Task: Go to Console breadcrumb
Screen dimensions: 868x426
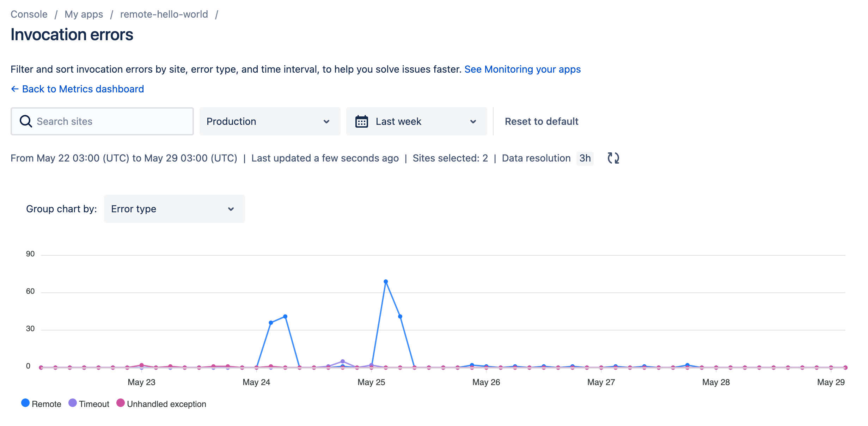Action: (x=29, y=14)
